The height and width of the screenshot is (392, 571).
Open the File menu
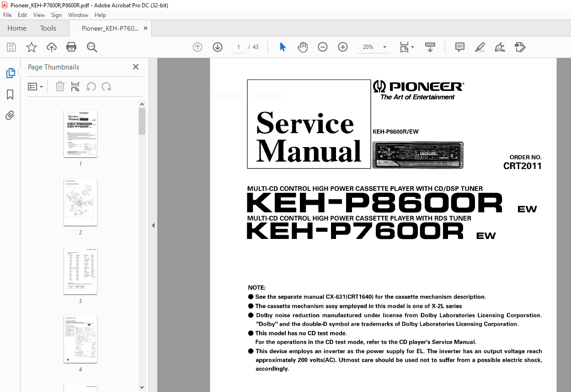[x=7, y=15]
